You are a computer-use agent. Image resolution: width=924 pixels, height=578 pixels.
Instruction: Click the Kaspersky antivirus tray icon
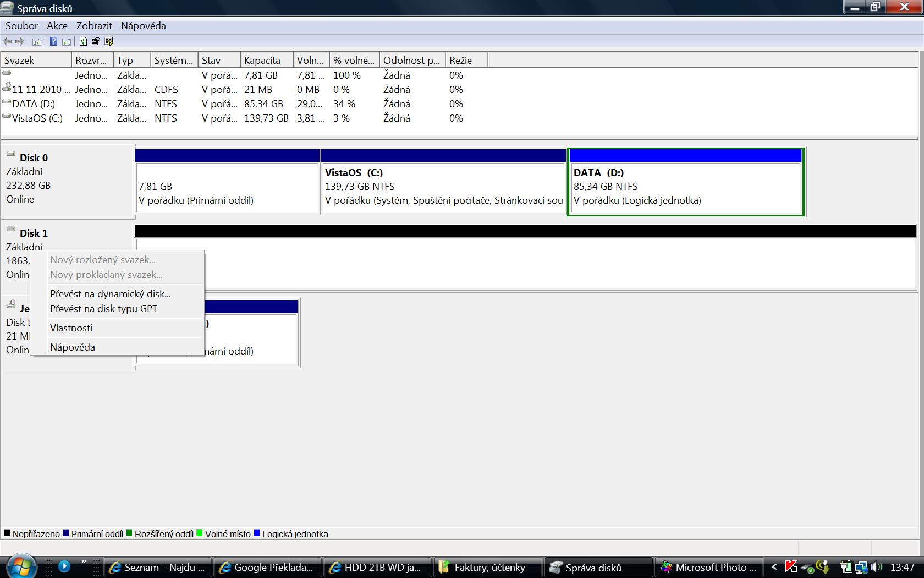(791, 566)
